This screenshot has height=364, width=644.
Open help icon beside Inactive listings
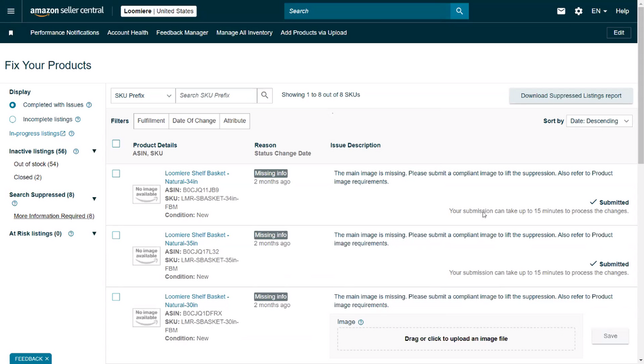tap(76, 152)
